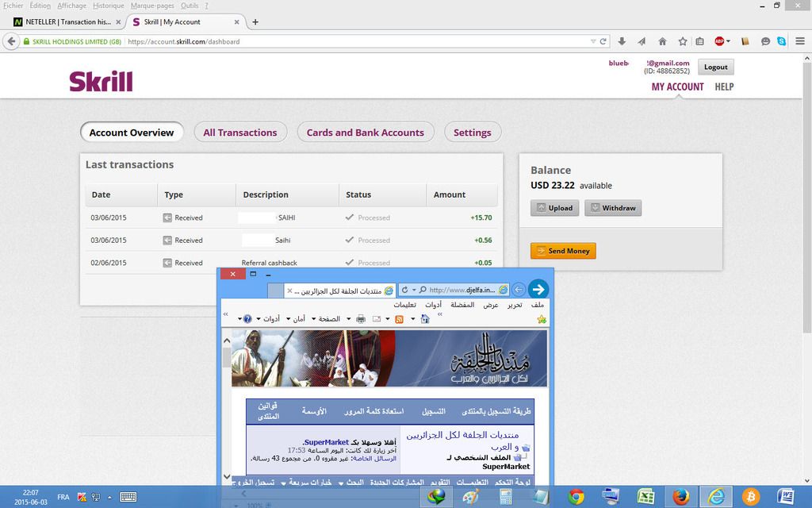
Task: Open the Bitcoin app from the taskbar
Action: [750, 497]
